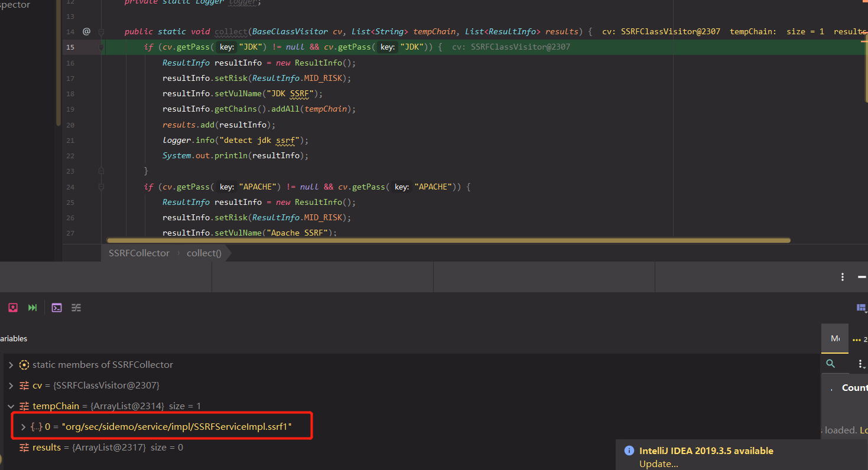Screen dimensions: 868x470
Task: Click the field icon next to results
Action: tap(24, 448)
